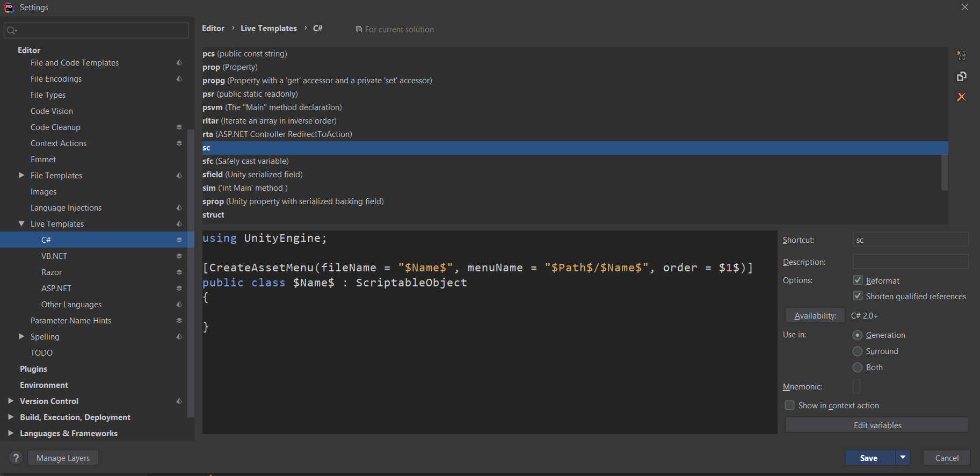Click the red Delete Template icon

961,97
